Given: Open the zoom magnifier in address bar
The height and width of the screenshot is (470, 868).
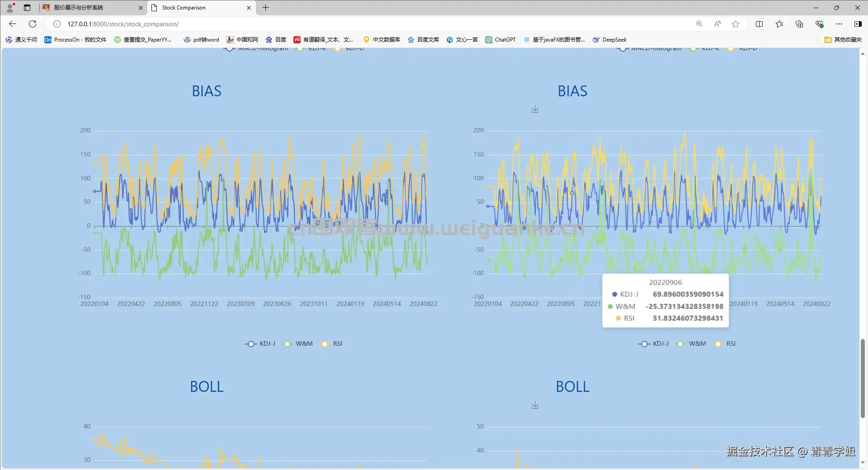Looking at the screenshot, I should [699, 24].
